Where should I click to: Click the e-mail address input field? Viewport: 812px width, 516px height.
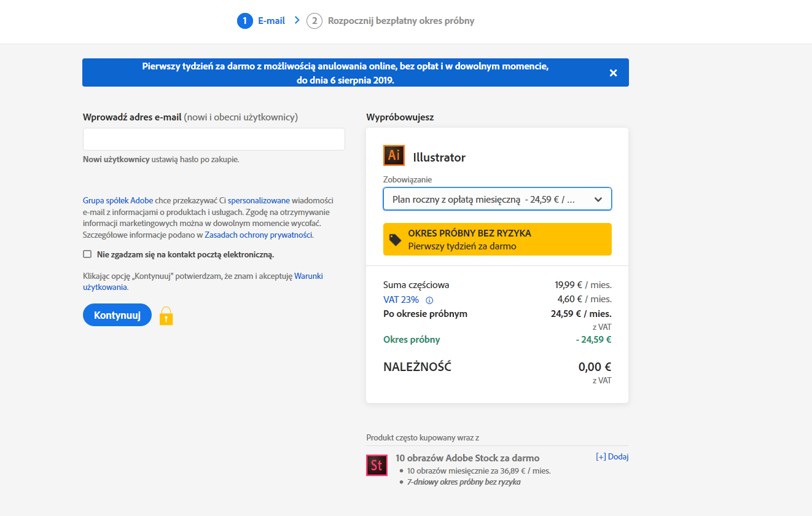(x=214, y=139)
